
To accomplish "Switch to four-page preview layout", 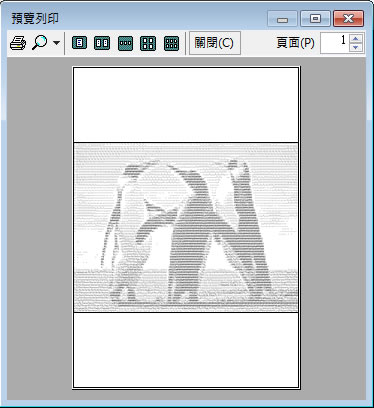I will point(148,43).
